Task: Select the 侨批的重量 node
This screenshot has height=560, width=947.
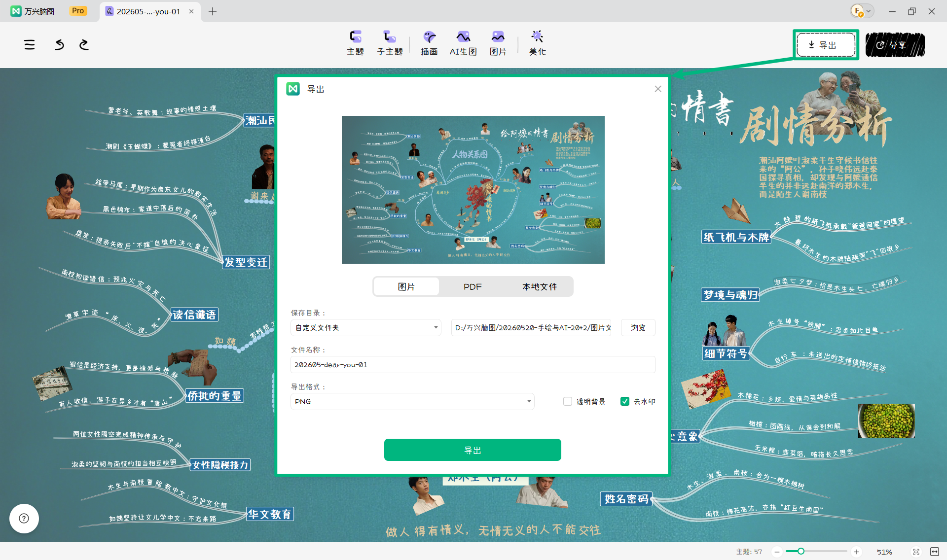Action: [215, 396]
